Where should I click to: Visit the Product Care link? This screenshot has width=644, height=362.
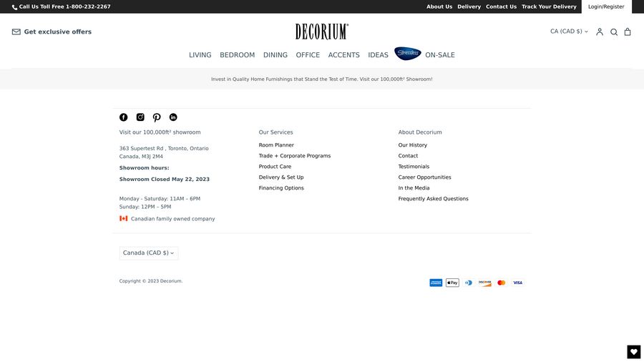[275, 166]
